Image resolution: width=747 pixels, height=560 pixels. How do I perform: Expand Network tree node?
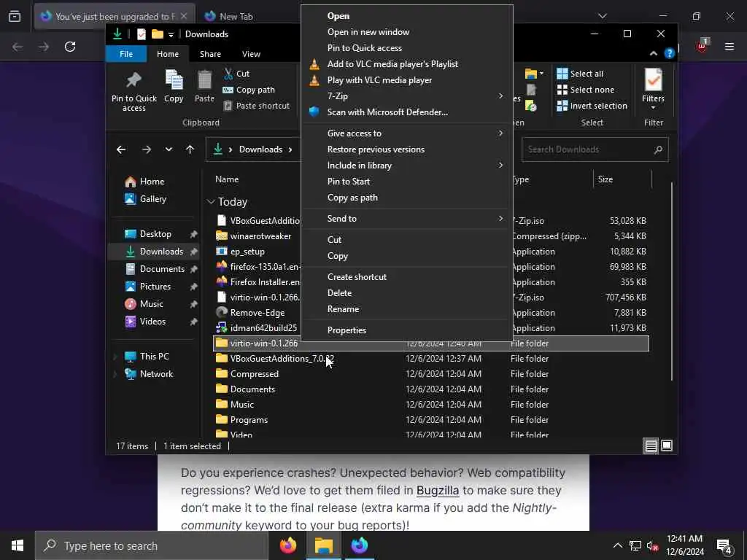(115, 374)
